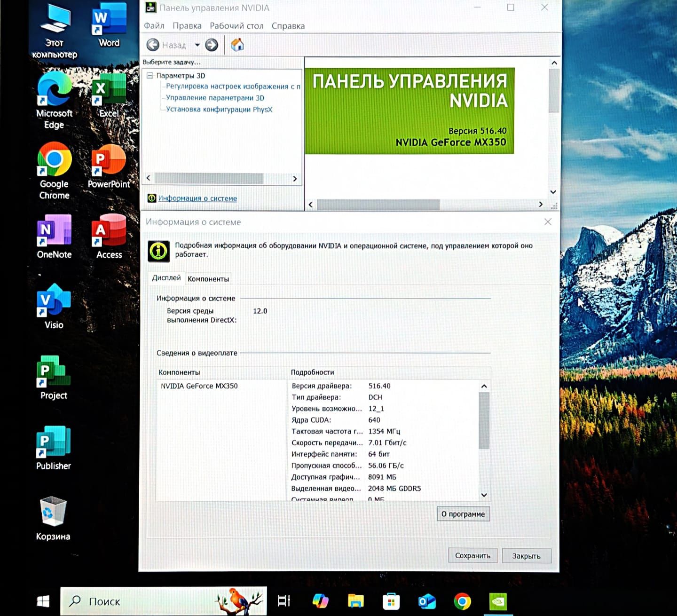Screen dimensions: 677x616
Task: Open Copilot from the taskbar
Action: (x=321, y=601)
